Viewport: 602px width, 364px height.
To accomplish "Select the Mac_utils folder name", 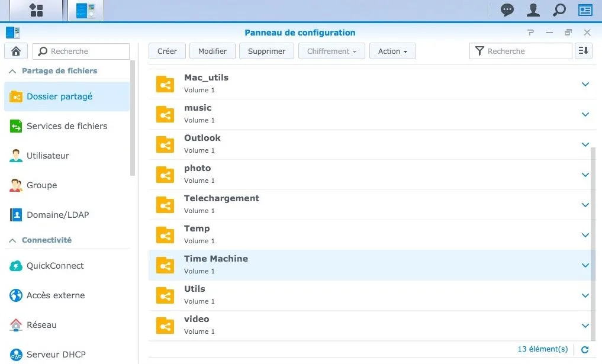I will coord(206,78).
